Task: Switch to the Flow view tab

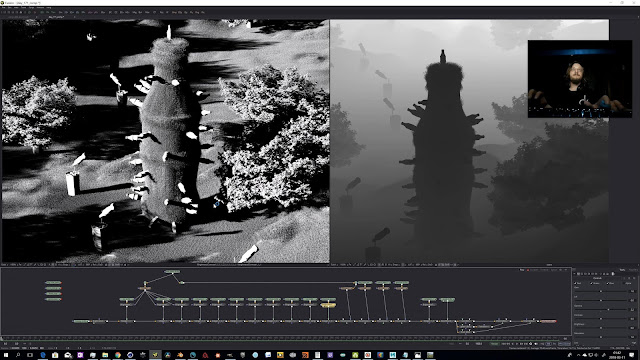Action: (x=522, y=270)
